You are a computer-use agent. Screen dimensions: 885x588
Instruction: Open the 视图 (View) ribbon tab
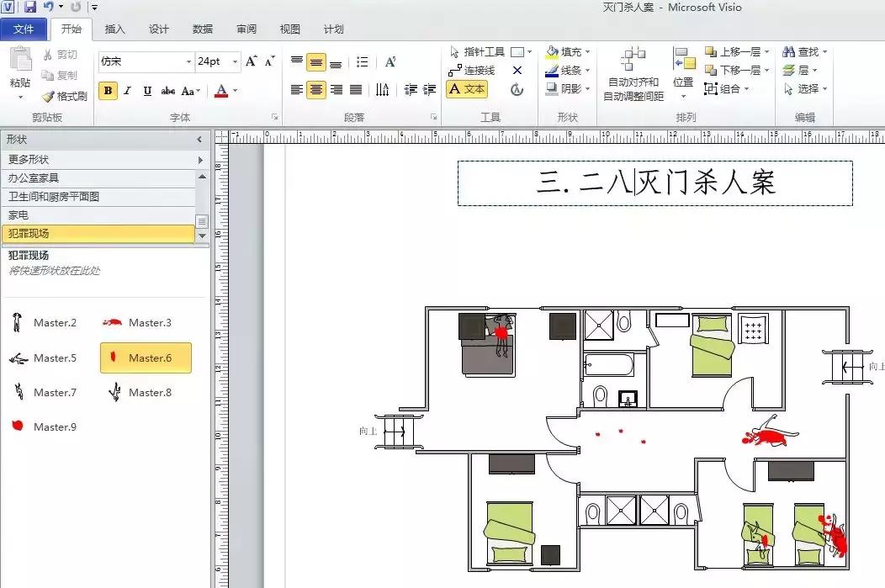coord(289,29)
